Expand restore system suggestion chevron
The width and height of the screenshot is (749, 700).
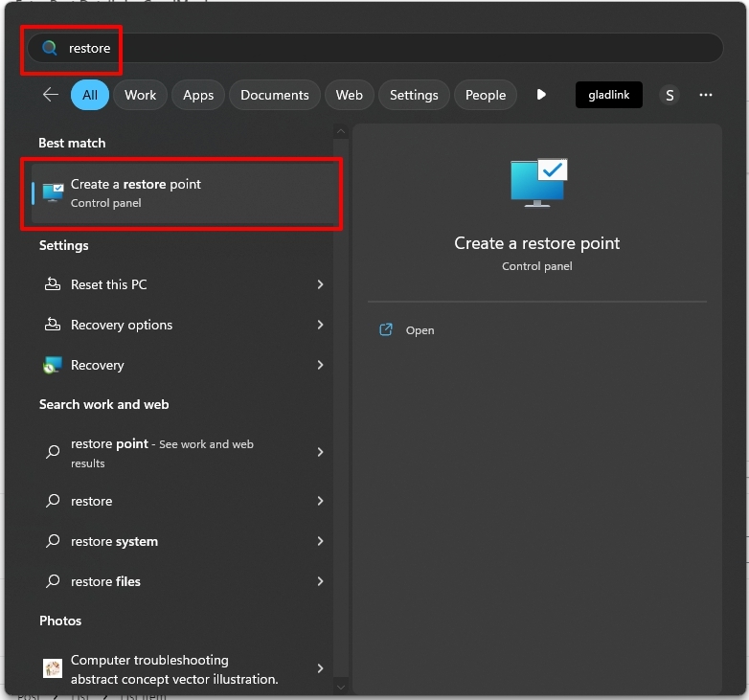coord(320,541)
